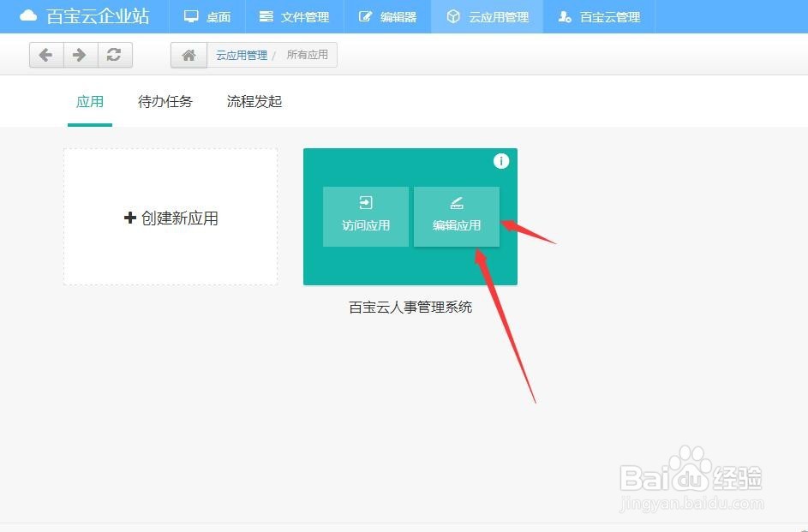Click the forward arrow icon

pos(80,54)
